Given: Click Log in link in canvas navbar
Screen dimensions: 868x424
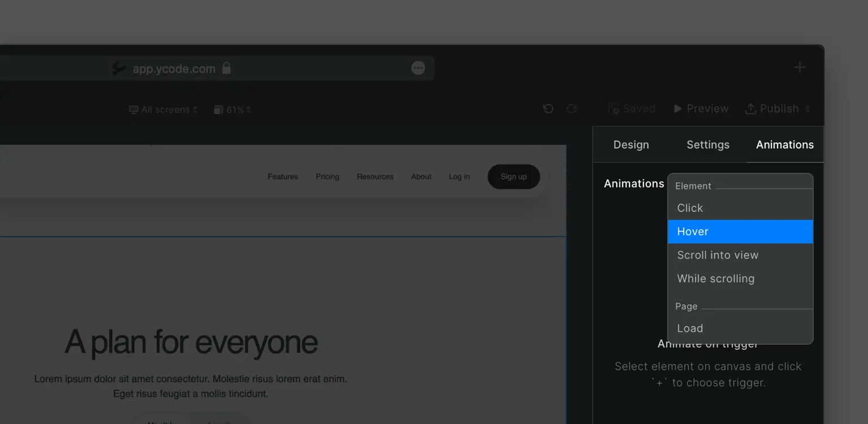Looking at the screenshot, I should click(459, 176).
